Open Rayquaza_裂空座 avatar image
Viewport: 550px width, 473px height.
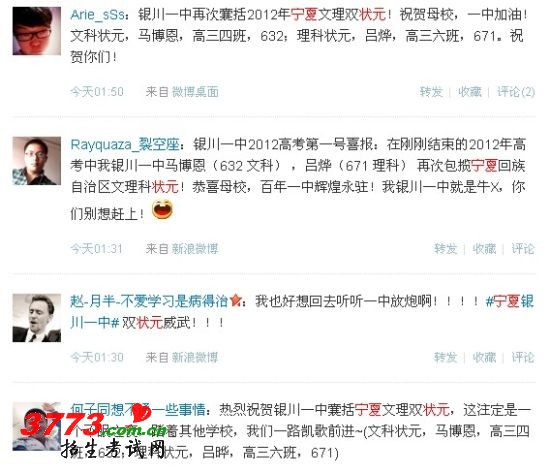[x=36, y=161]
